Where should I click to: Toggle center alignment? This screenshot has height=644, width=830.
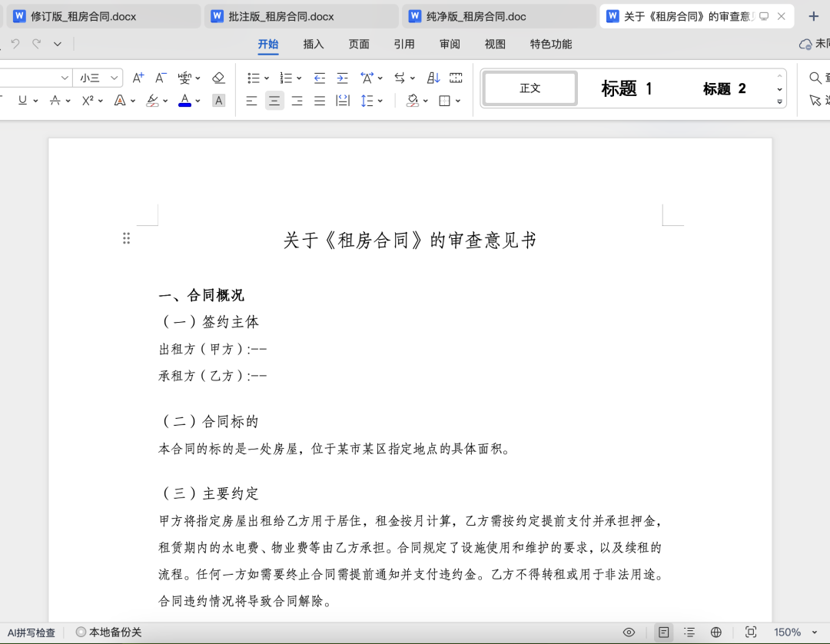tap(274, 101)
